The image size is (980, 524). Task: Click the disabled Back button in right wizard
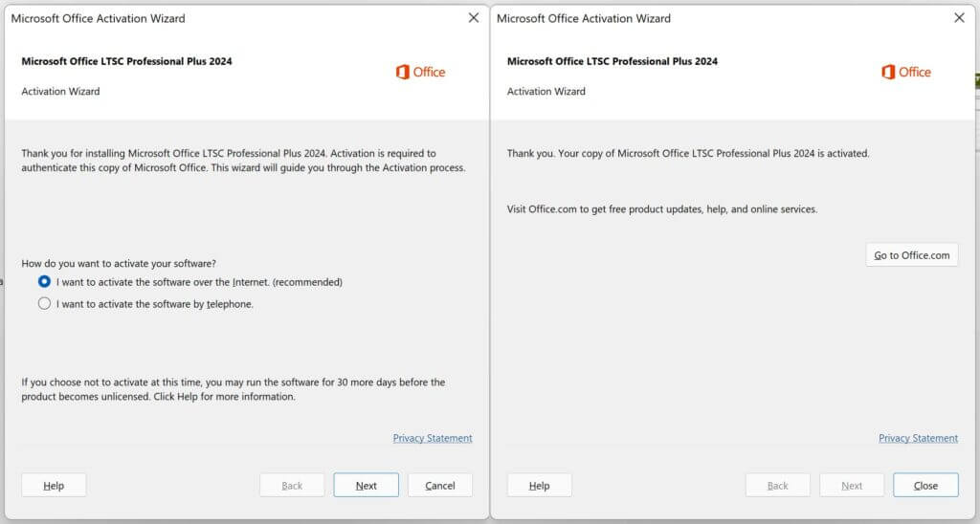click(777, 486)
